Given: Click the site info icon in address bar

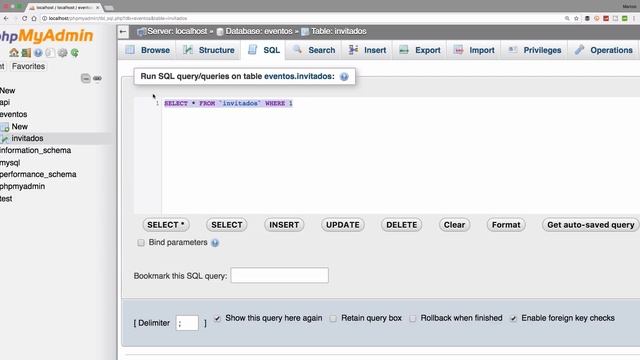Looking at the screenshot, I should pyautogui.click(x=44, y=18).
